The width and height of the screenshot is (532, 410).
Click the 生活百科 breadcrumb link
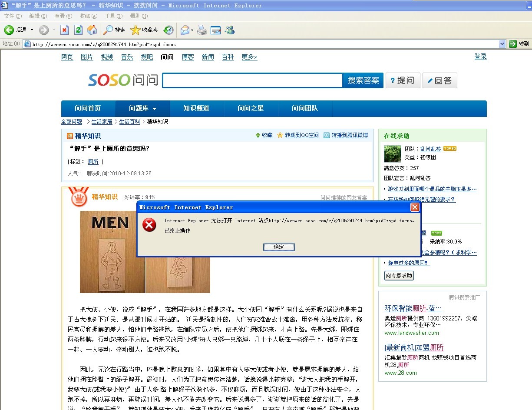click(130, 122)
